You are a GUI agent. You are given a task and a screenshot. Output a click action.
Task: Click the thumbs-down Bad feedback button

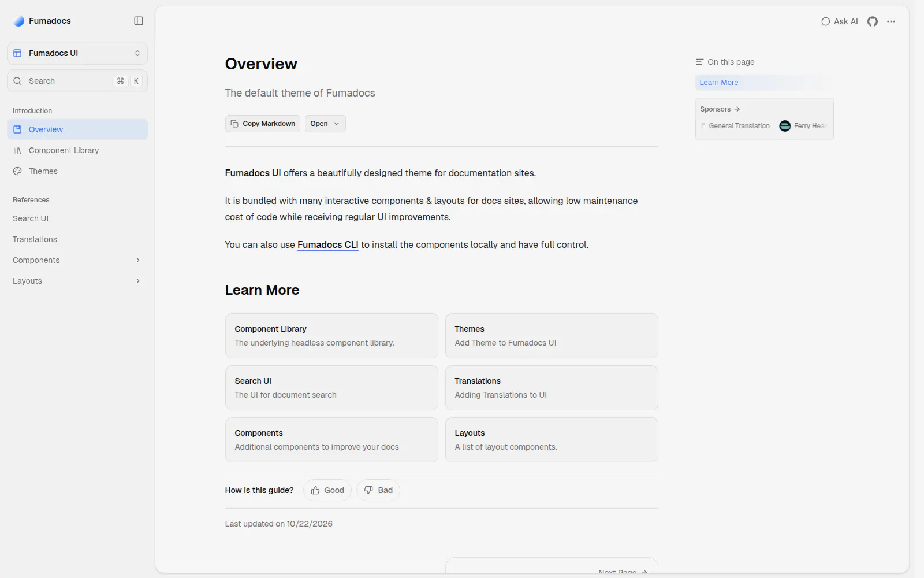378,490
